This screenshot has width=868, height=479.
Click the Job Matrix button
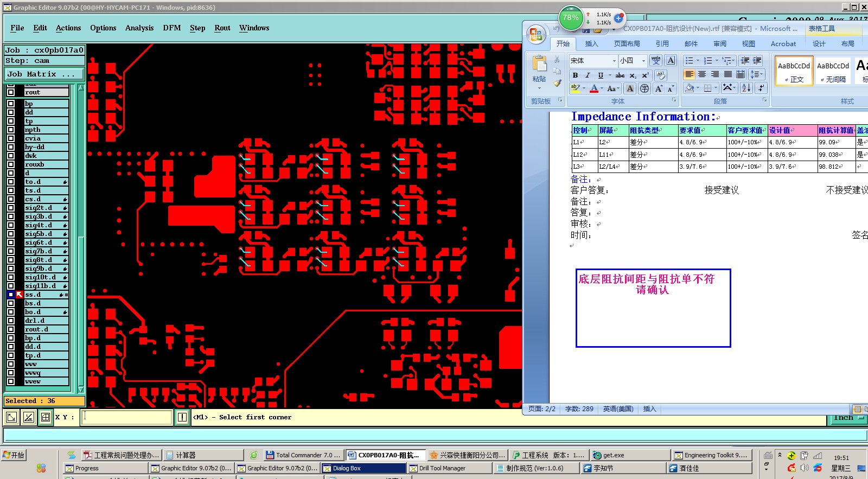tap(44, 74)
